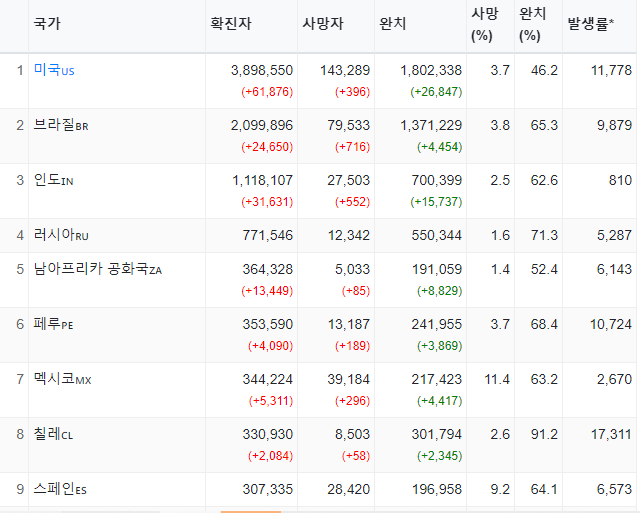Image resolution: width=640 pixels, height=513 pixels.
Task: Click the death count 5,033
Action: (x=352, y=269)
